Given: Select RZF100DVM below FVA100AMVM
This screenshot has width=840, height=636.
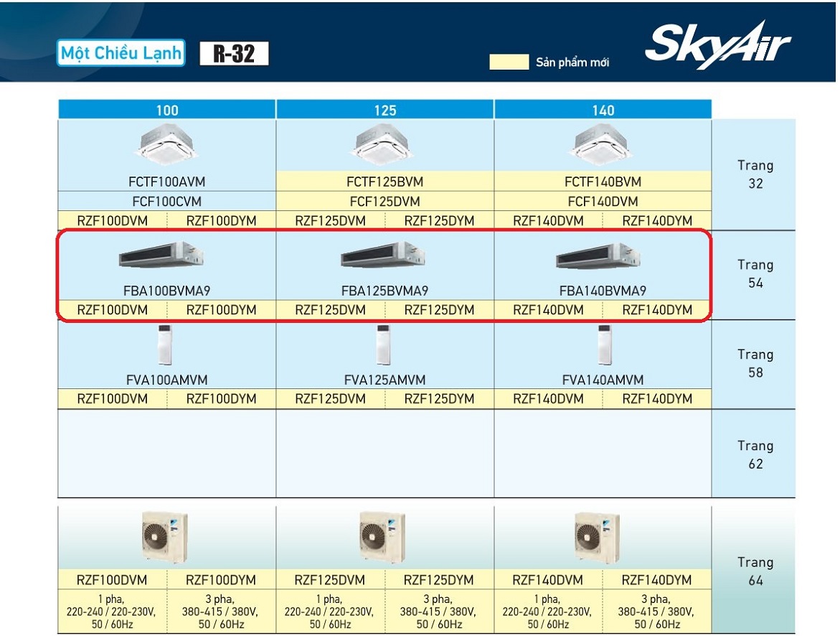Looking at the screenshot, I should pos(112,399).
